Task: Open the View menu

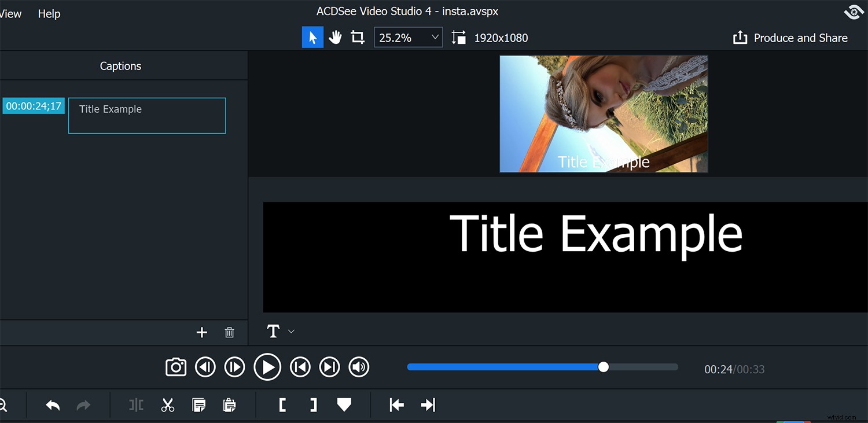Action: [x=10, y=13]
